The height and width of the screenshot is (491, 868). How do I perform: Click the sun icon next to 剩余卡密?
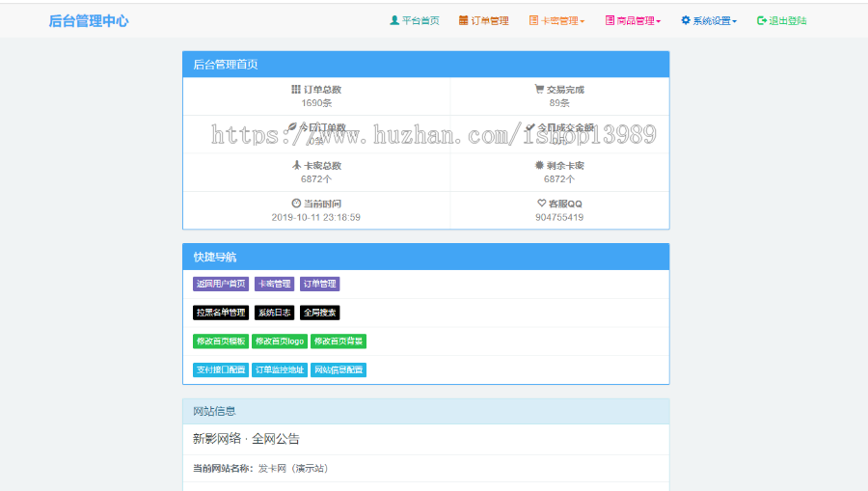pyautogui.click(x=539, y=165)
